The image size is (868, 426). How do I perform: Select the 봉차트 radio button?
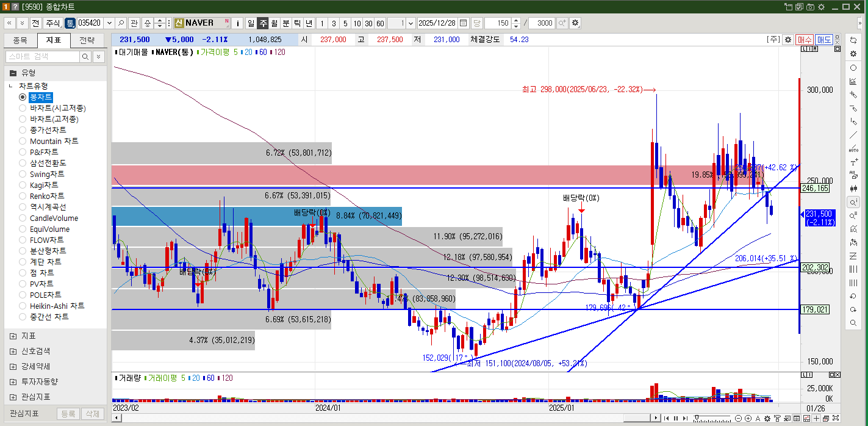click(23, 97)
